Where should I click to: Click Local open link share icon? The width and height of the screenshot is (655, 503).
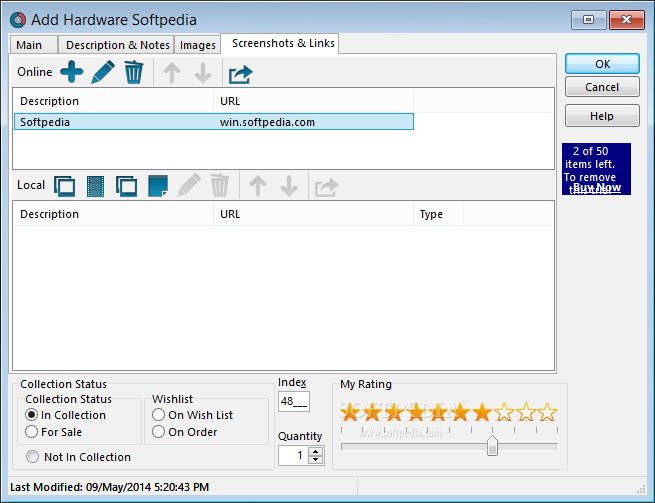(327, 187)
